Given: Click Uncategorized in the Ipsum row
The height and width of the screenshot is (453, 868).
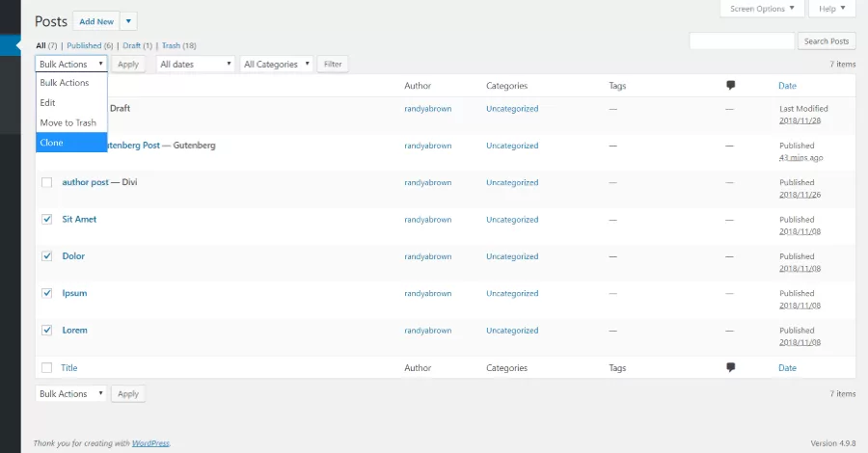Looking at the screenshot, I should (x=512, y=294).
